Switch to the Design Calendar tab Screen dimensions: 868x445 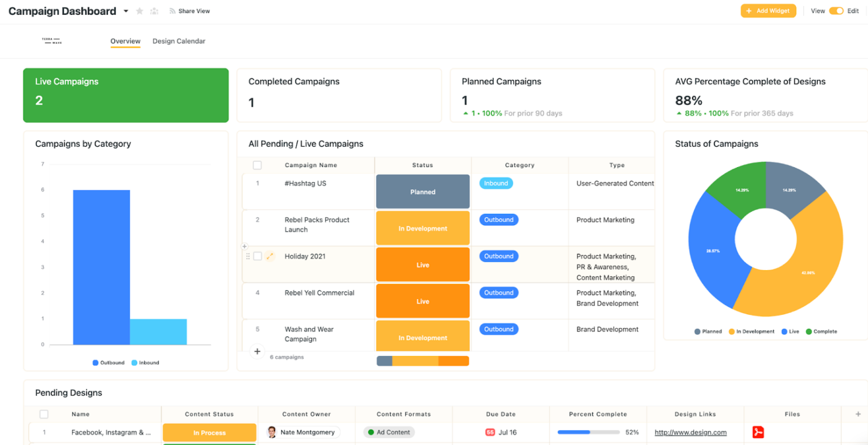179,41
